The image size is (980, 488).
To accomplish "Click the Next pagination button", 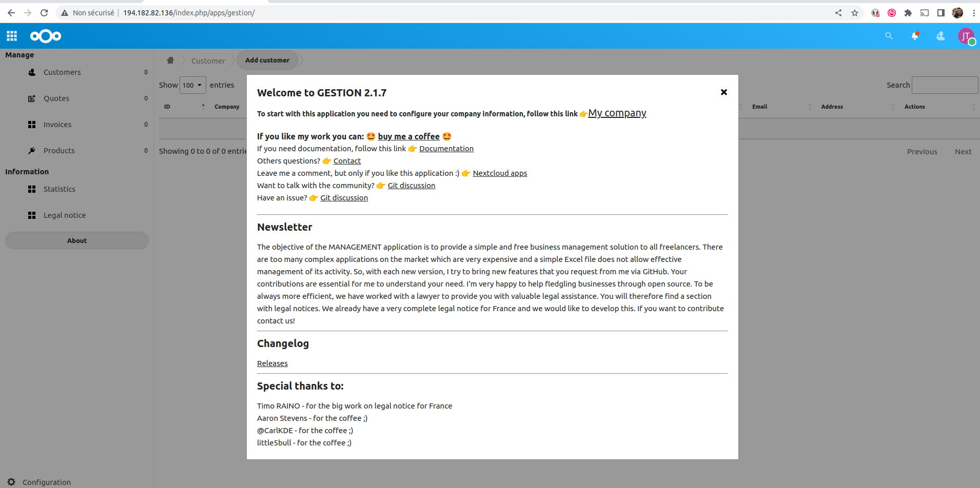I will pos(963,152).
